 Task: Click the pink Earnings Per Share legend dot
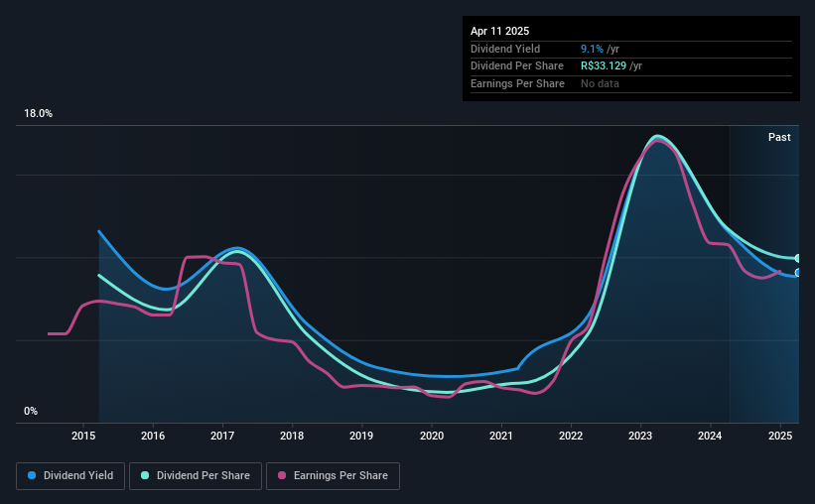coord(282,475)
